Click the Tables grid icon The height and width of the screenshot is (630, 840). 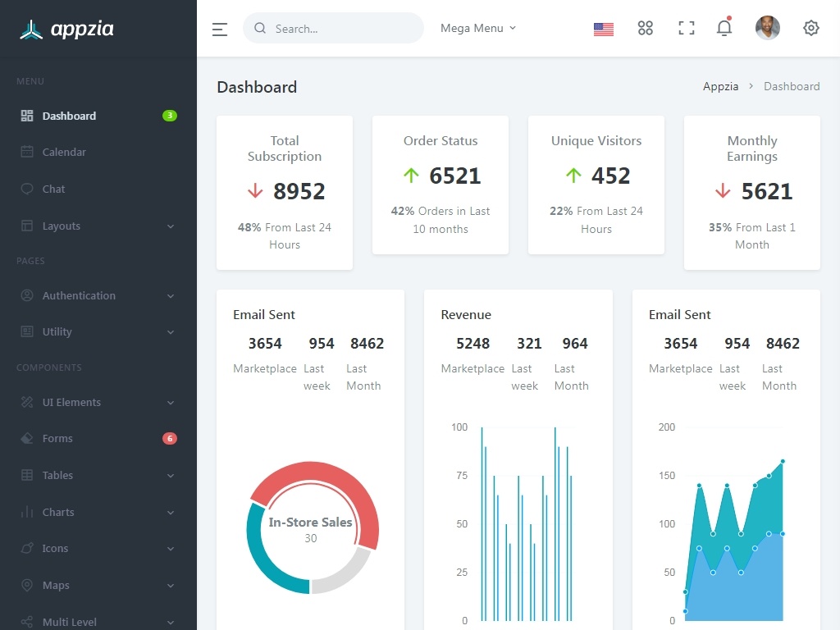[27, 475]
